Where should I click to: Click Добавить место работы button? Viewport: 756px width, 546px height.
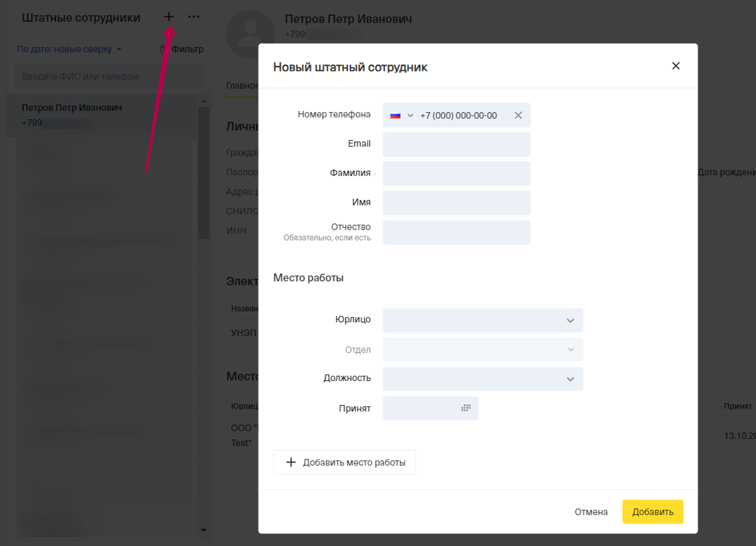tap(344, 462)
